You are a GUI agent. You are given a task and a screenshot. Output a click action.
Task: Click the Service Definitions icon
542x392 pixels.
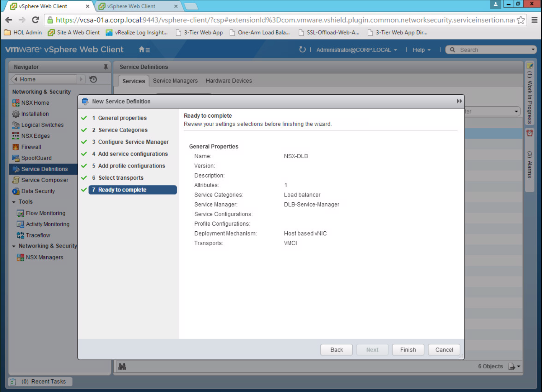coord(16,169)
